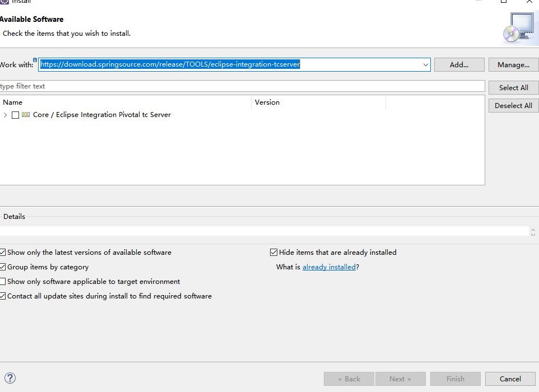Click the Version column header

[x=319, y=102]
